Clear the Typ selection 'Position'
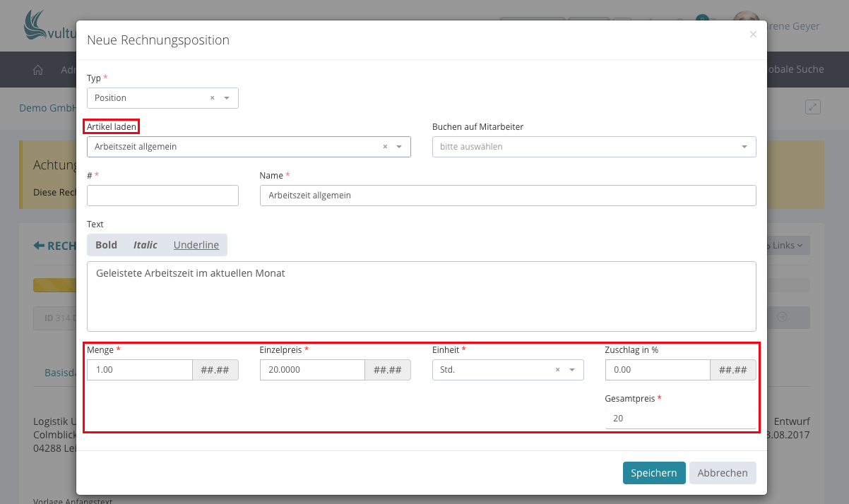Image resolution: width=849 pixels, height=504 pixels. [x=212, y=98]
